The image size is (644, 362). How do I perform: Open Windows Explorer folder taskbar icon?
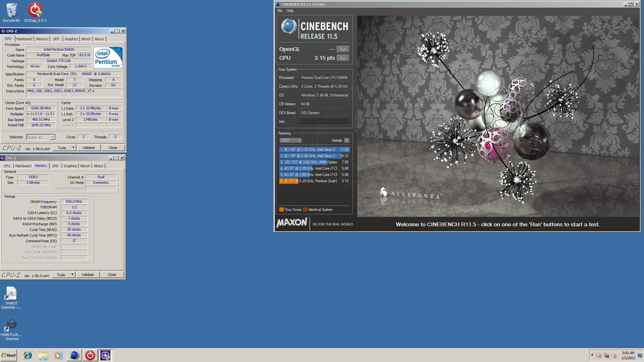tap(43, 355)
